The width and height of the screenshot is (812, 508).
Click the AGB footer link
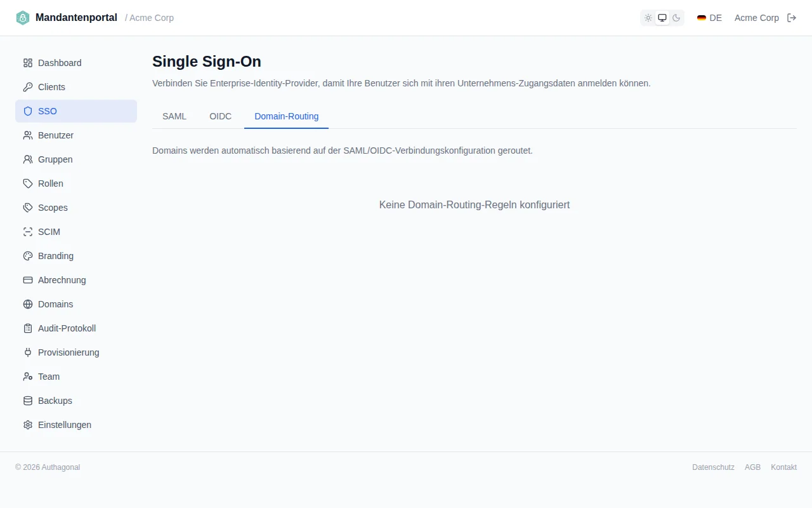752,467
